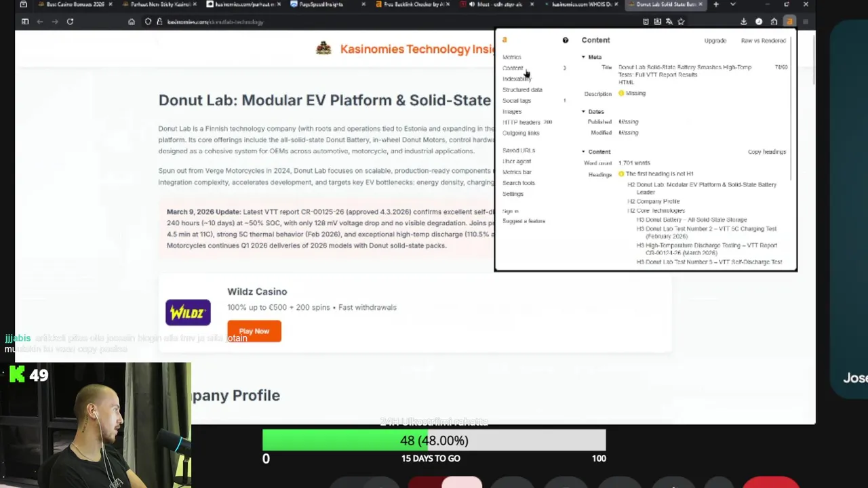
Task: Click the padlock site info icon
Action: pos(159,22)
